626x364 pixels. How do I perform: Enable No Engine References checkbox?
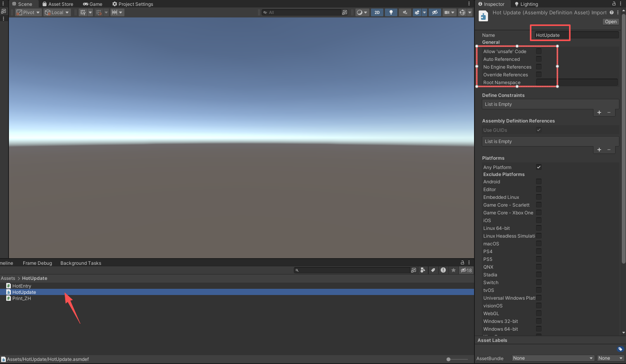click(x=539, y=67)
